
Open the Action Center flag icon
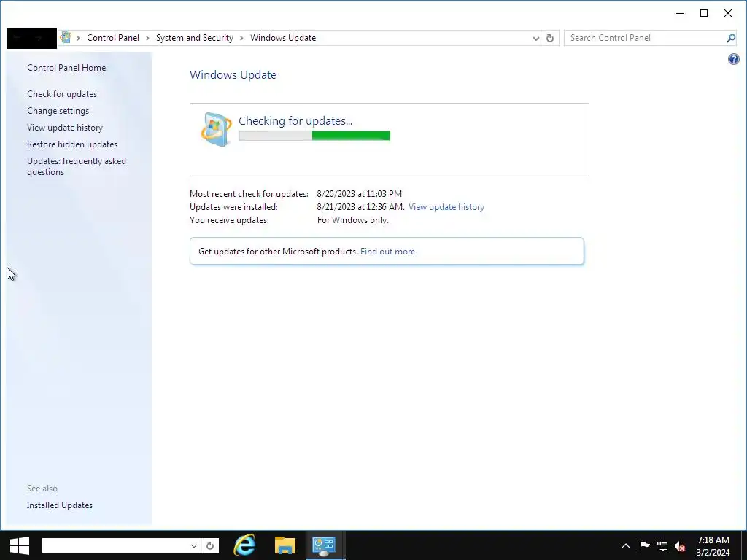(644, 545)
